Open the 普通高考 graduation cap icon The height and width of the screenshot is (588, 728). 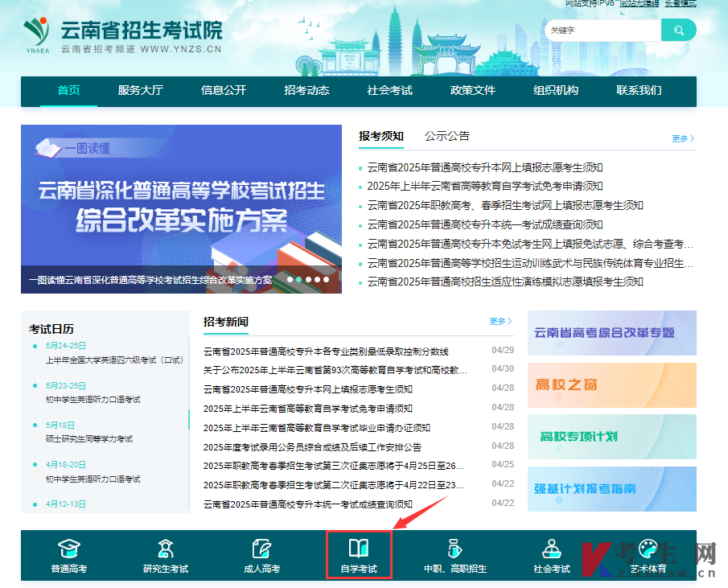click(x=68, y=549)
